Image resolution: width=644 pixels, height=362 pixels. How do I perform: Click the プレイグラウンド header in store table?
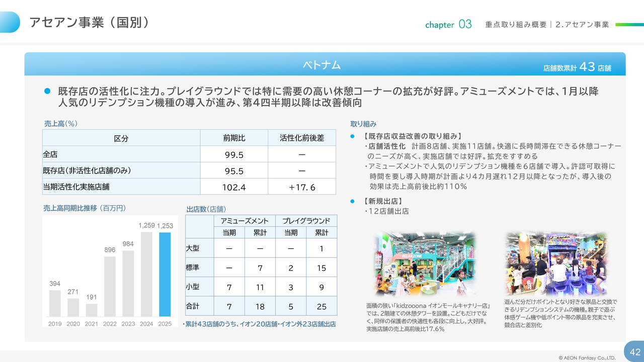[x=306, y=221]
